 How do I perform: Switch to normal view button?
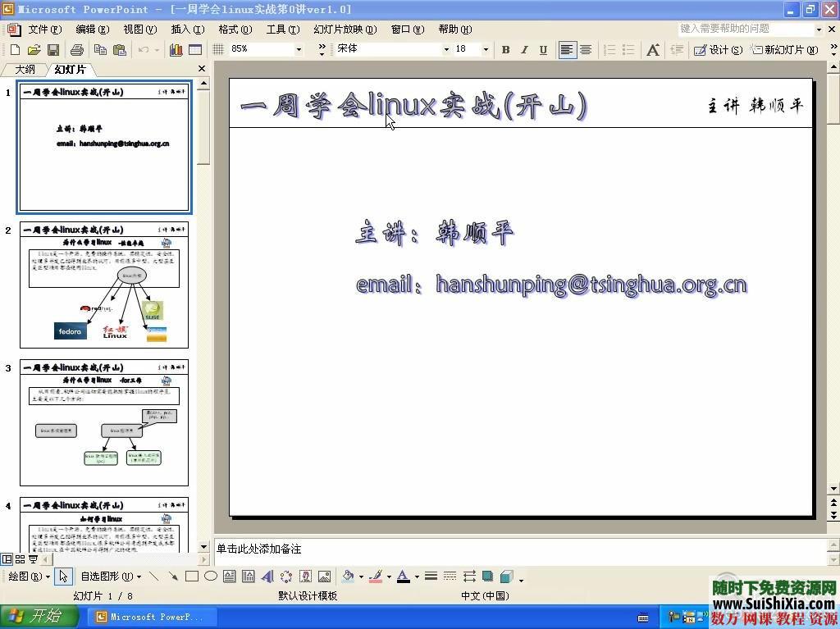7,559
